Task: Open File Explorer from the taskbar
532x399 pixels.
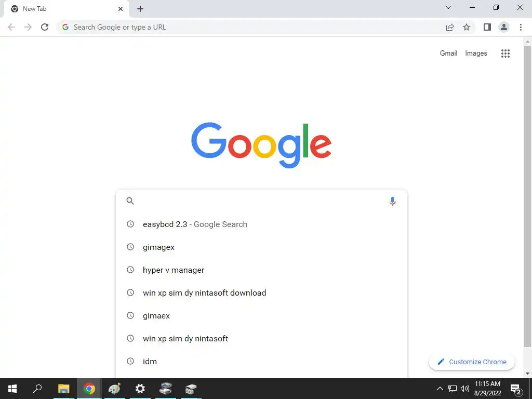Action: tap(64, 389)
